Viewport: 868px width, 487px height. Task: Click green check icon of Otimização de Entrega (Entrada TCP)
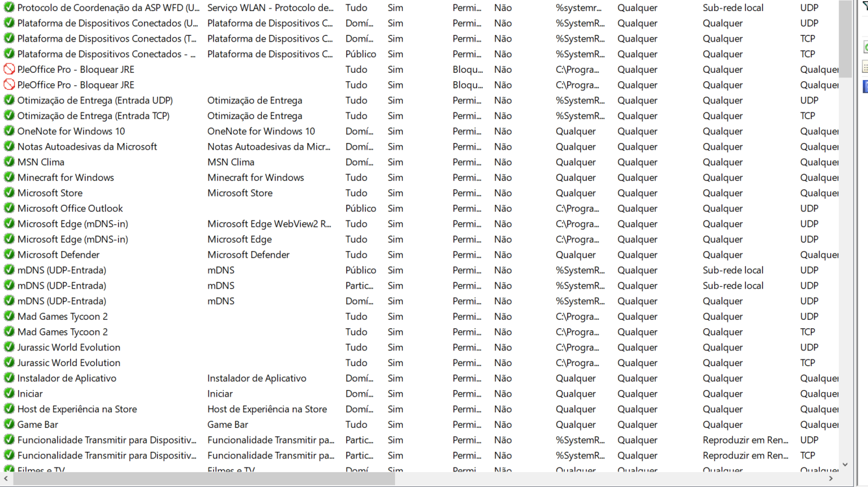9,116
